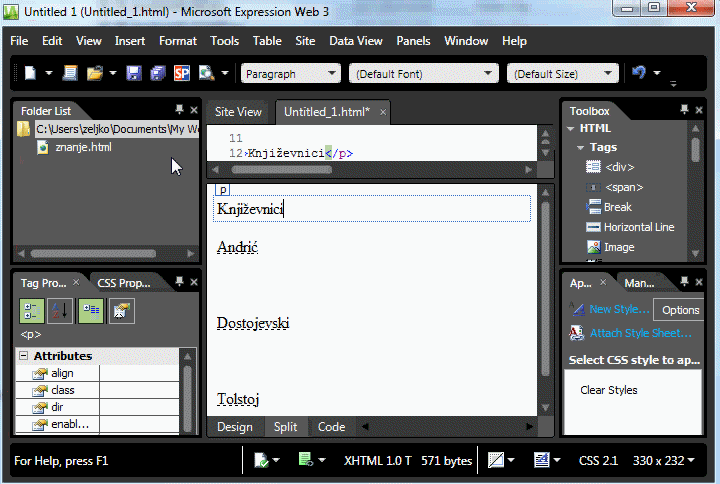Click the Horizontal Line icon in Toolbox

(593, 227)
